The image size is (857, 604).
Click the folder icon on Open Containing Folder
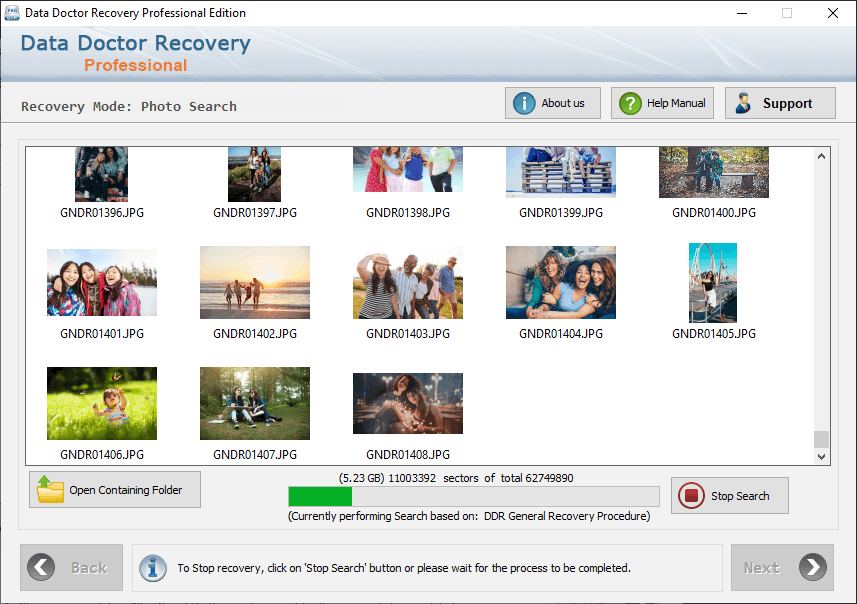point(50,489)
